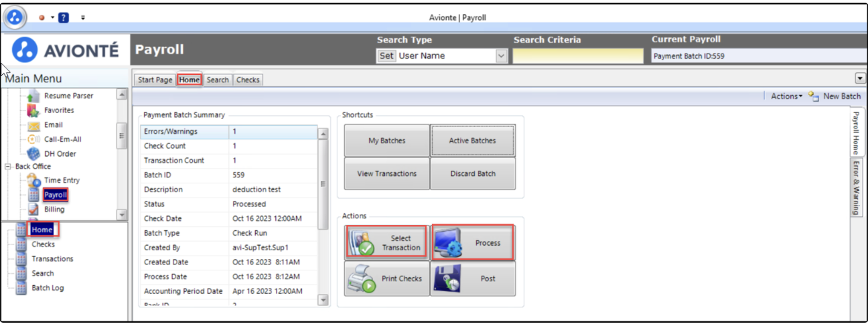Click the Batch Summary scrollbar up arrow
Viewport: 868px width, 324px height.
[x=323, y=133]
